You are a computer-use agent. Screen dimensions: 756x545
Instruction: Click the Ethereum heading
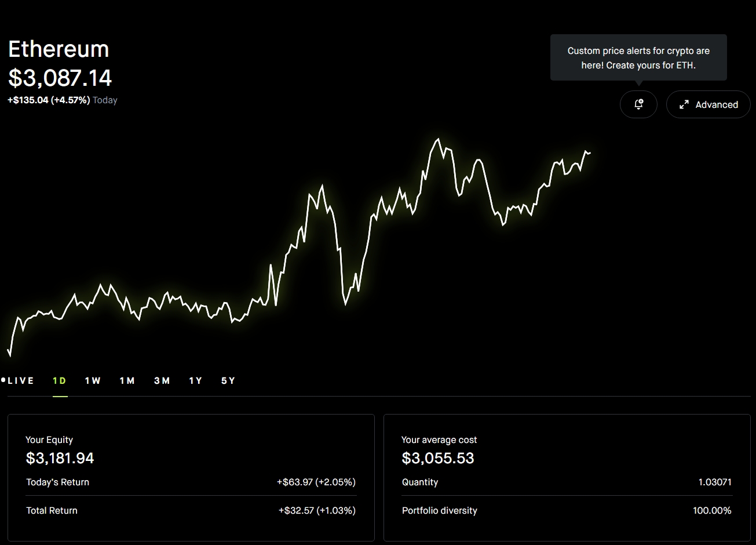[59, 49]
